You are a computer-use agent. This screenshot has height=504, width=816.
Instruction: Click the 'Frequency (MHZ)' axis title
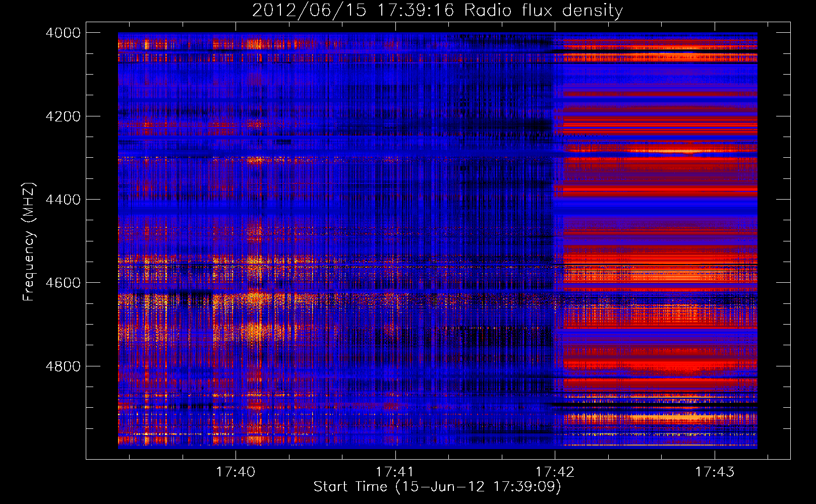tap(29, 241)
